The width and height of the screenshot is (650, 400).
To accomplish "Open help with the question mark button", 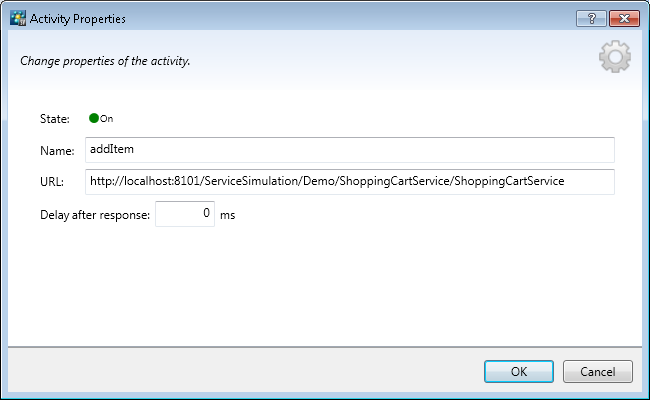I will [592, 18].
